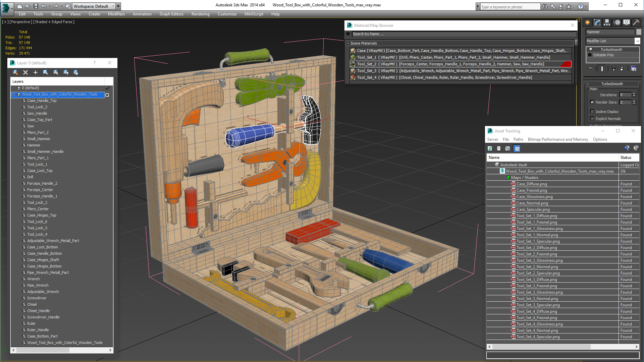This screenshot has height=362, width=644.
Task: Click the Save File floppy disk icon
Action: tap(36, 6)
